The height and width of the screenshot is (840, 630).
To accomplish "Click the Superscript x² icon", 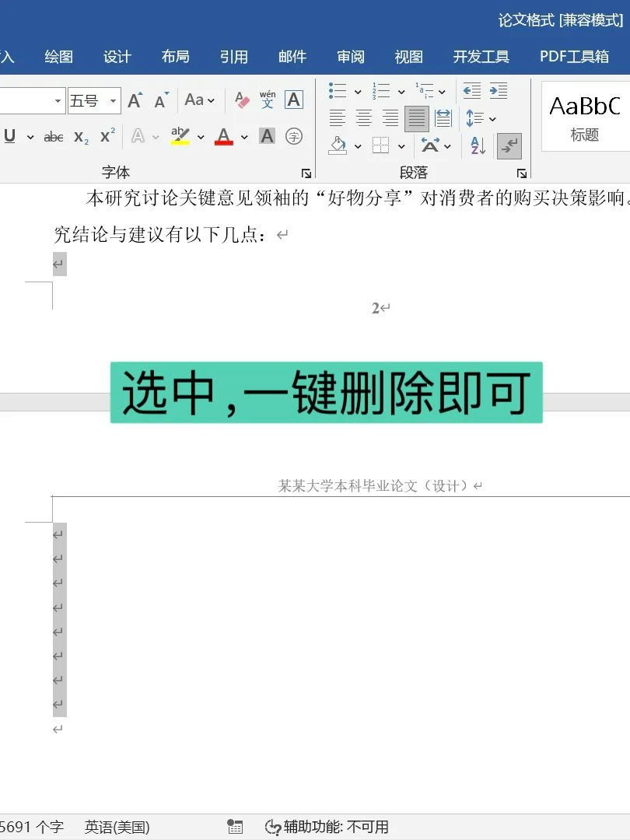I will click(x=107, y=137).
